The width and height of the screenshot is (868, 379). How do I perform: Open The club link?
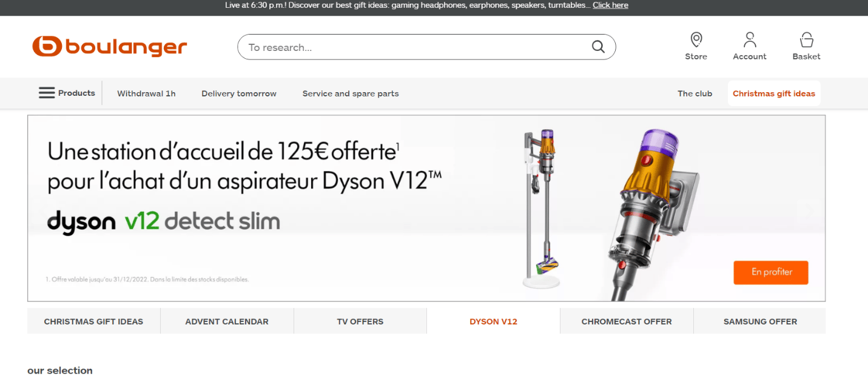tap(695, 93)
